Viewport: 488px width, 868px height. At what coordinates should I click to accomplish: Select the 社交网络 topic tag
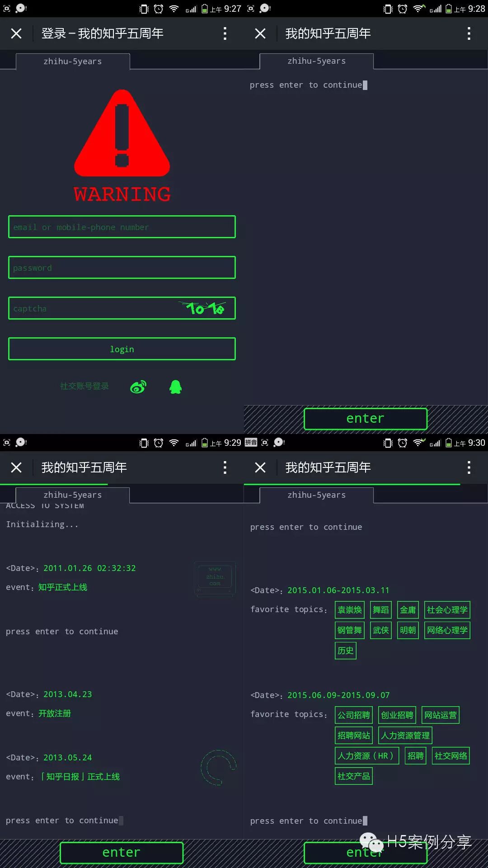click(x=451, y=756)
